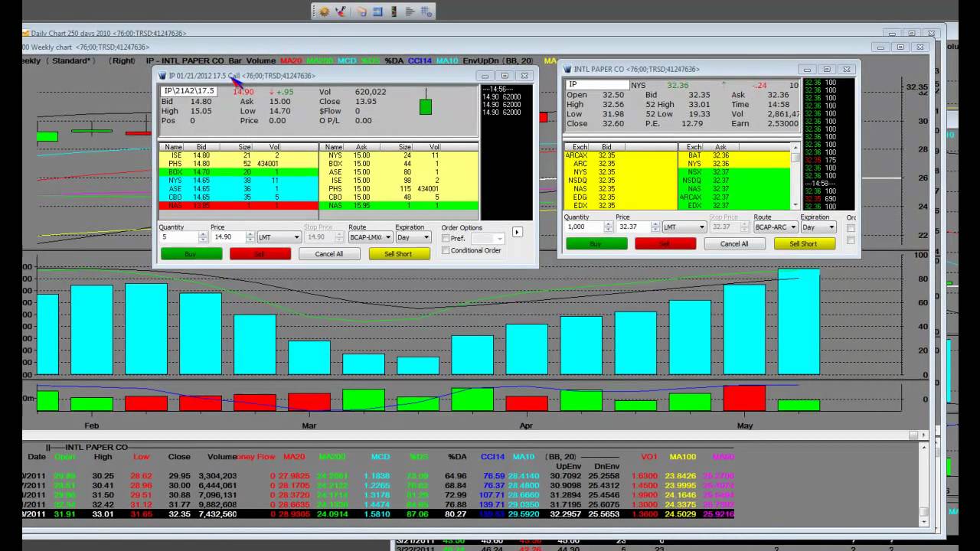Image resolution: width=980 pixels, height=551 pixels.
Task: Click the Quantity field showing 5
Action: click(178, 237)
